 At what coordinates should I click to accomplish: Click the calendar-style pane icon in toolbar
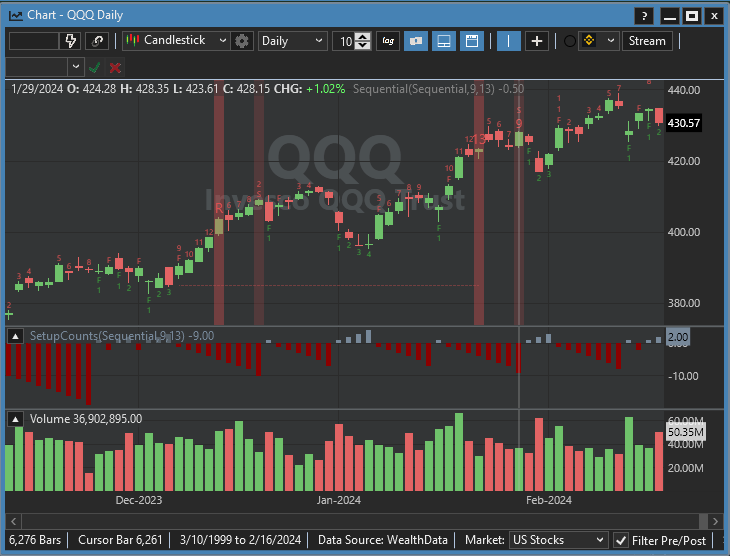pos(472,41)
